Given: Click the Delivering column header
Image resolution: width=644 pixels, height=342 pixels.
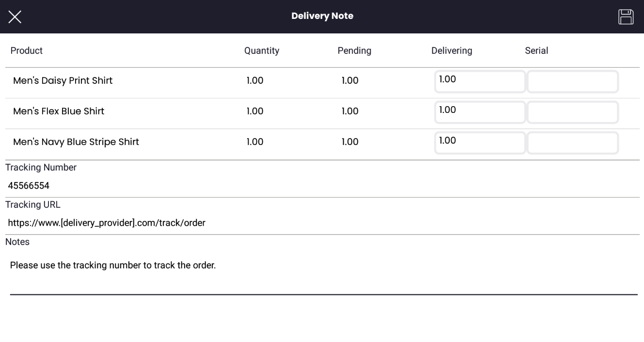Looking at the screenshot, I should click(452, 50).
